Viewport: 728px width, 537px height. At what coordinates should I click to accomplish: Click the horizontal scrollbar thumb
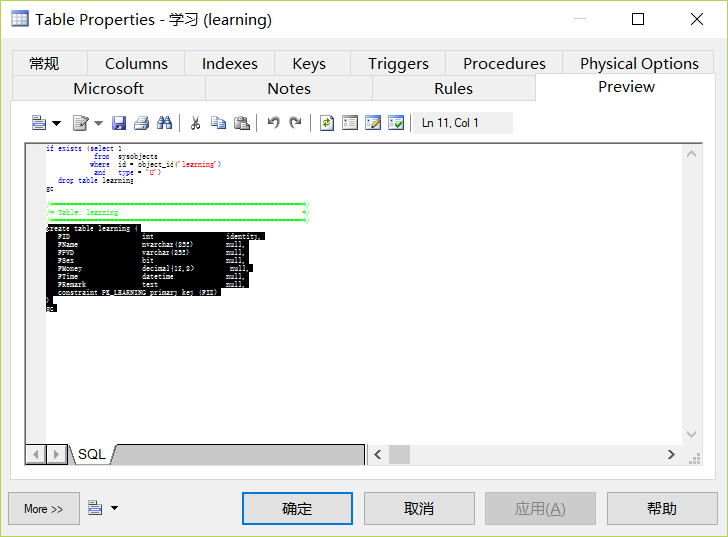pos(399,454)
